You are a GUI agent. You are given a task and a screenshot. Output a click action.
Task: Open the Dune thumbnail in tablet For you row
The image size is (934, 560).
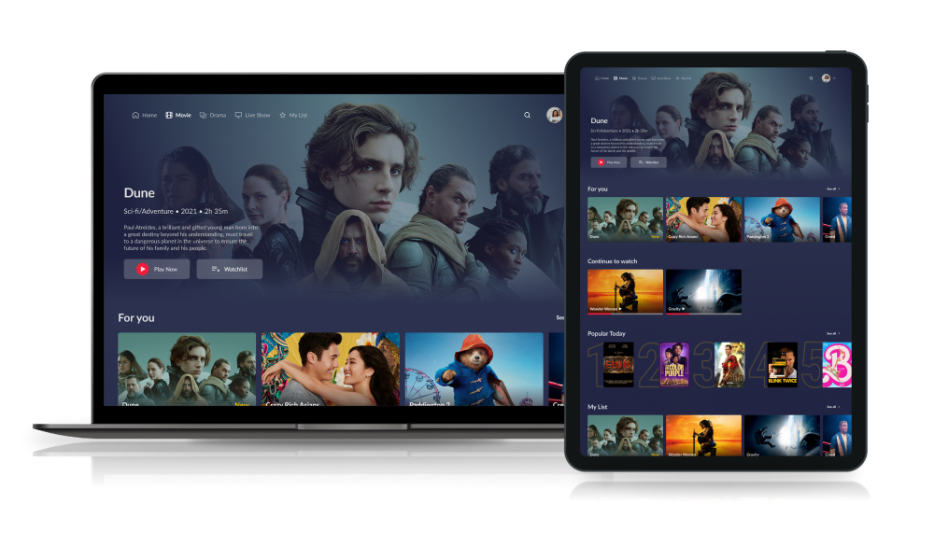coord(626,219)
